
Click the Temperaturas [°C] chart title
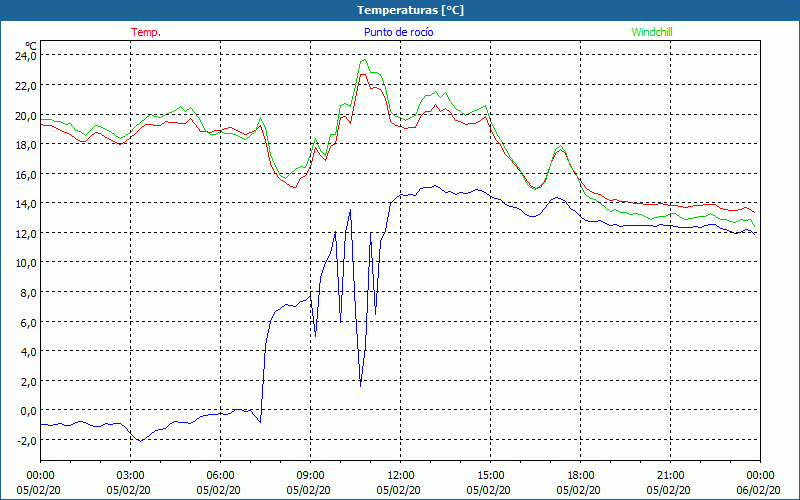pos(410,10)
